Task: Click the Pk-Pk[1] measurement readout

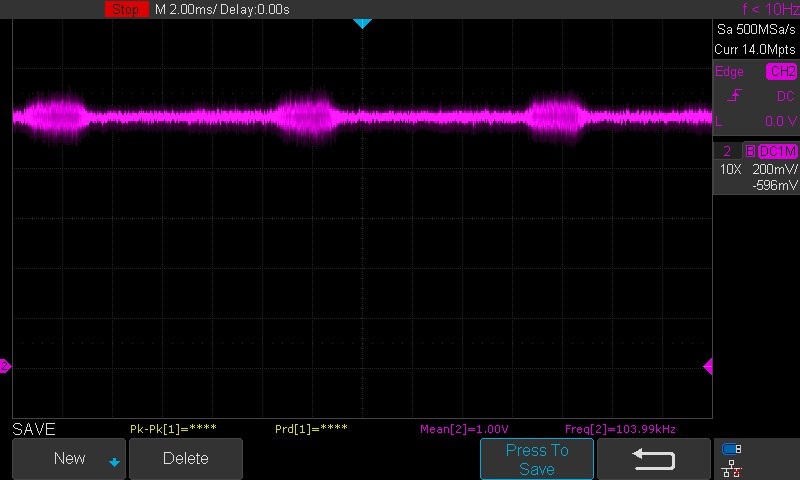Action: (173, 429)
